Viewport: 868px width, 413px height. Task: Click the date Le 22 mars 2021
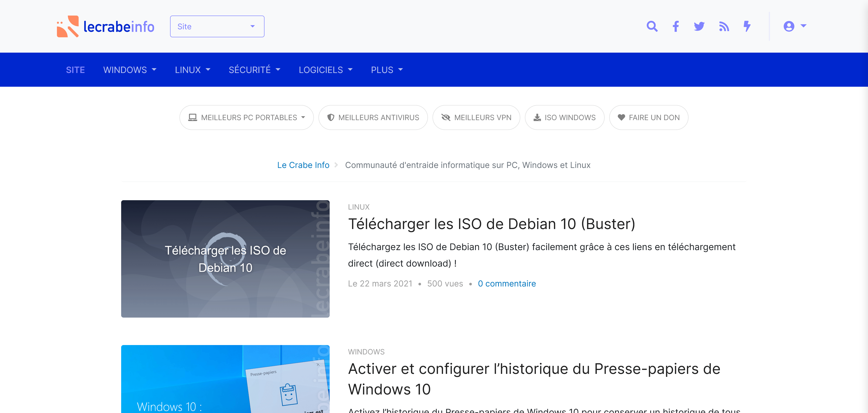(380, 284)
